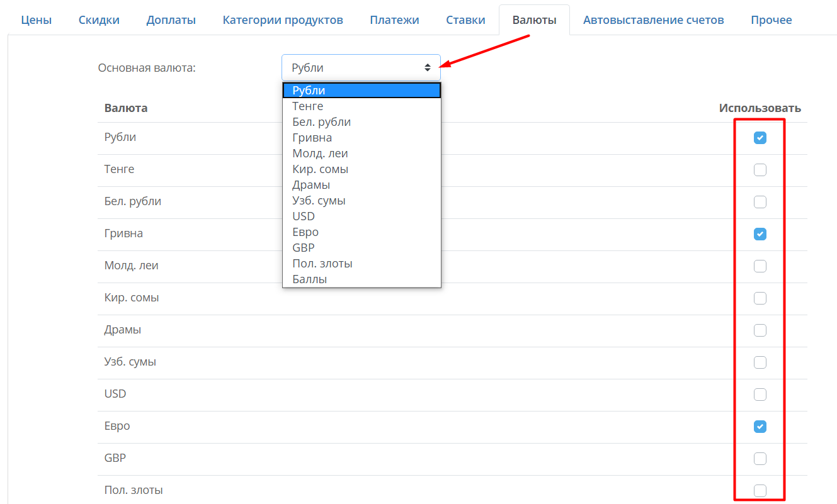Uncheck the Гривна use checkbox
Screen dimensions: 837x504
(760, 234)
